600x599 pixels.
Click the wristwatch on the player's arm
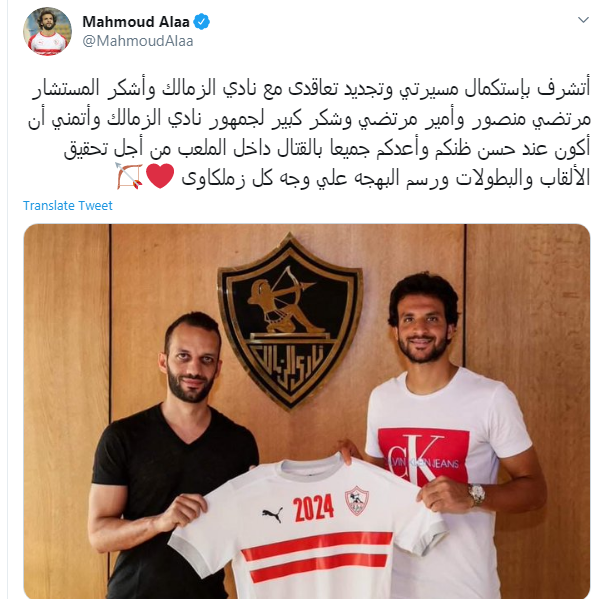pyautogui.click(x=476, y=495)
